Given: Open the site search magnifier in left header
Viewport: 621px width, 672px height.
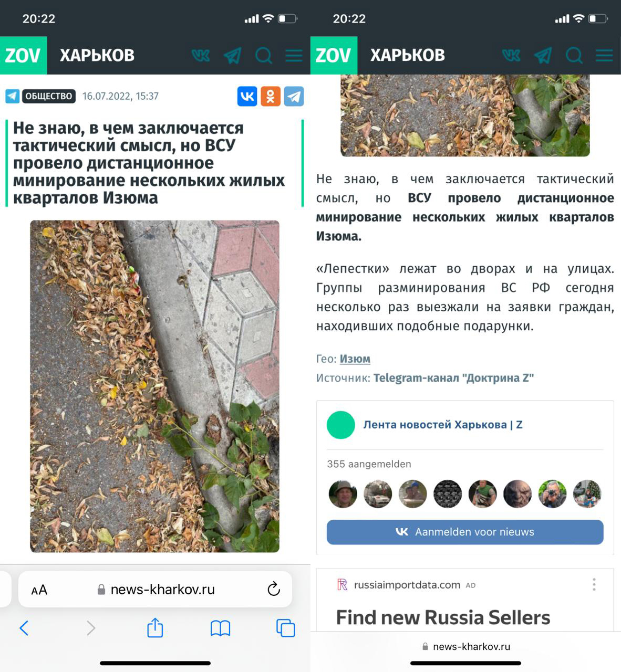Looking at the screenshot, I should pos(264,55).
